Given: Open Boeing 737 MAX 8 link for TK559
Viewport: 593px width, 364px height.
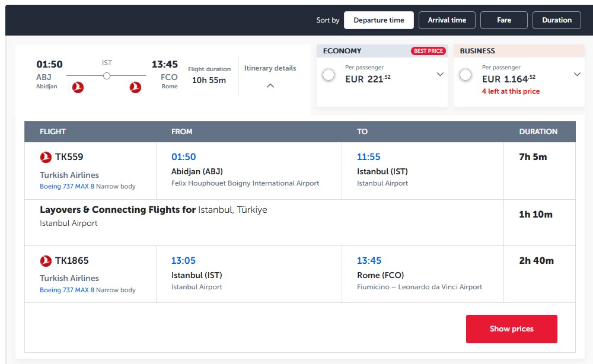Looking at the screenshot, I should [67, 186].
